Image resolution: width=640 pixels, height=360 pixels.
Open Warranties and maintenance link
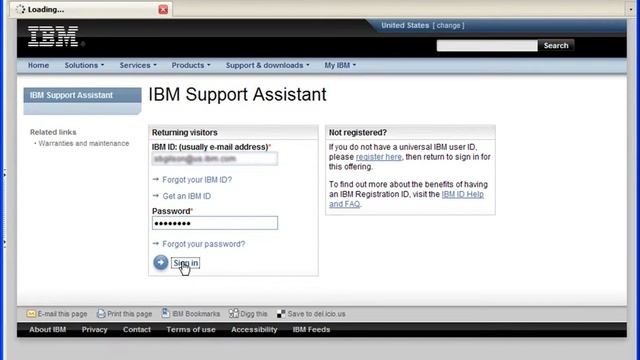[x=84, y=143]
